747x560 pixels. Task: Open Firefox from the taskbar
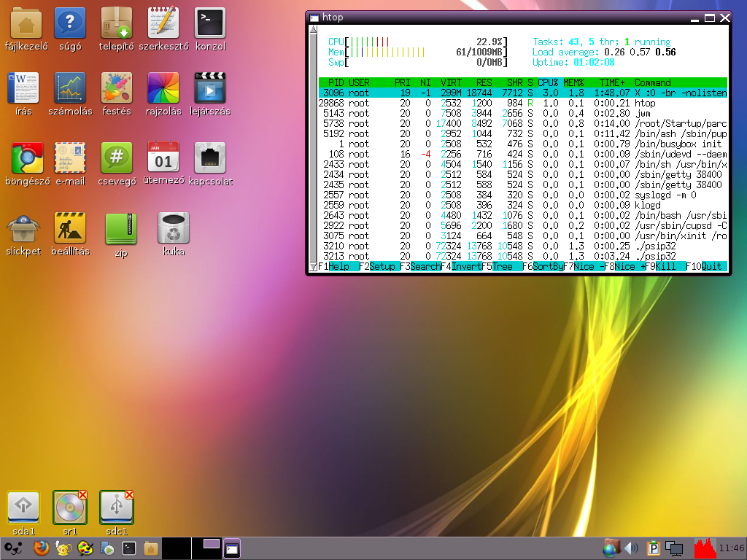(x=42, y=547)
